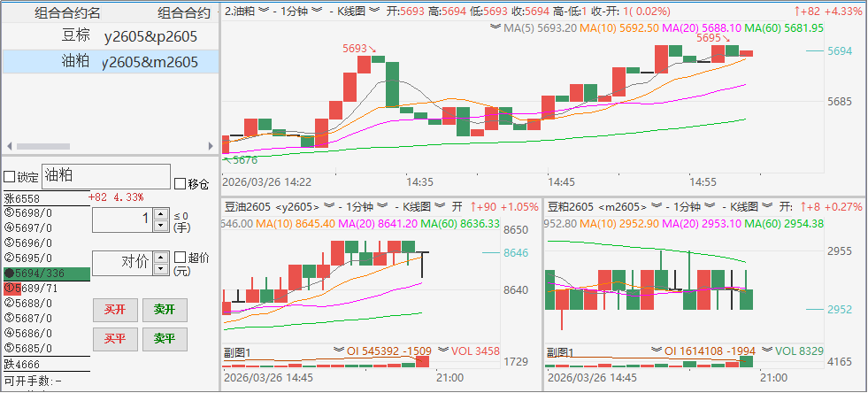This screenshot has width=868, height=393.
Task: Check the 超价 checkbox
Action: point(181,258)
